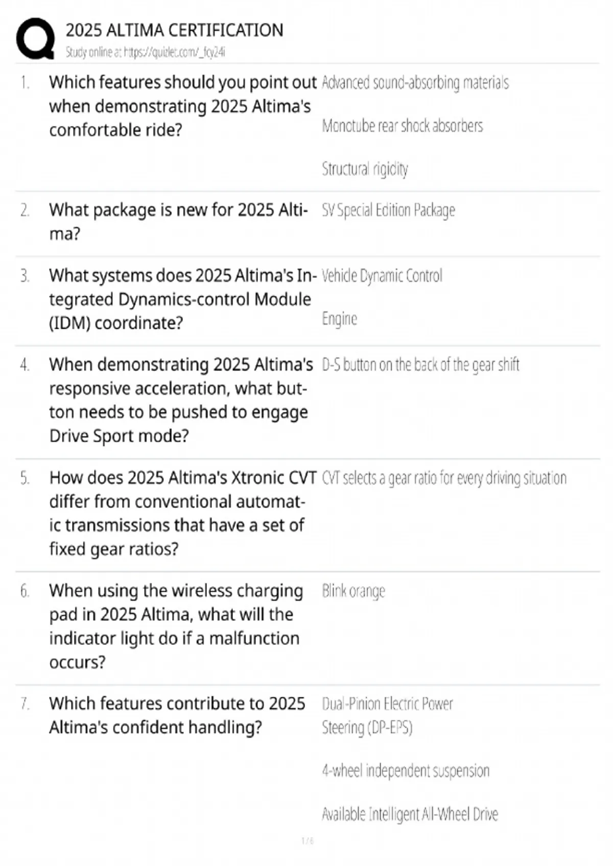Select question 5 about Xtronic CVT
The width and height of the screenshot is (613, 868).
[x=183, y=513]
